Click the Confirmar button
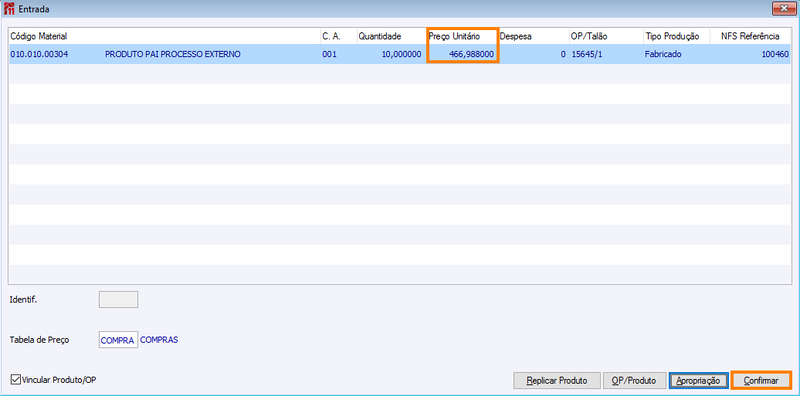The width and height of the screenshot is (800, 396). (761, 381)
